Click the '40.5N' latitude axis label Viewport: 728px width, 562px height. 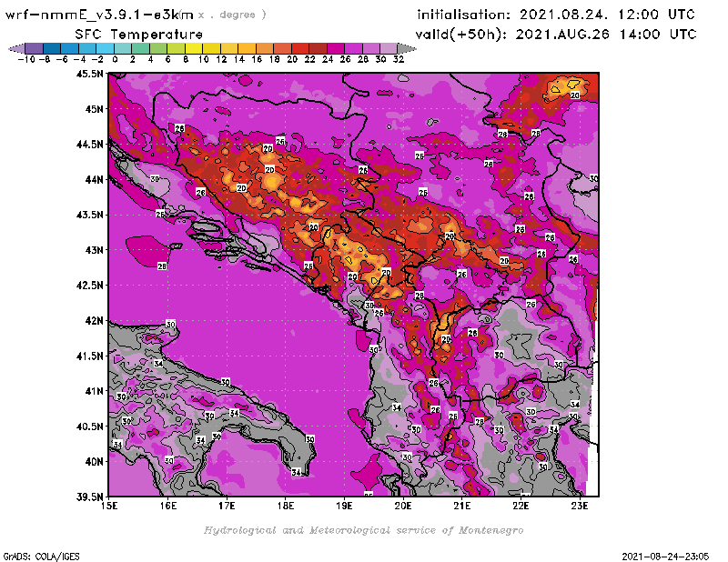pyautogui.click(x=89, y=426)
